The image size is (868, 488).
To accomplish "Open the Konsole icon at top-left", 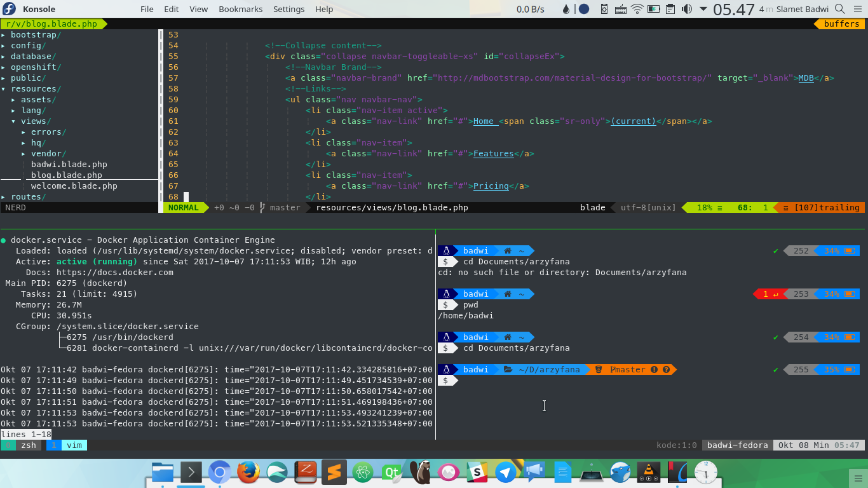I will [x=9, y=9].
